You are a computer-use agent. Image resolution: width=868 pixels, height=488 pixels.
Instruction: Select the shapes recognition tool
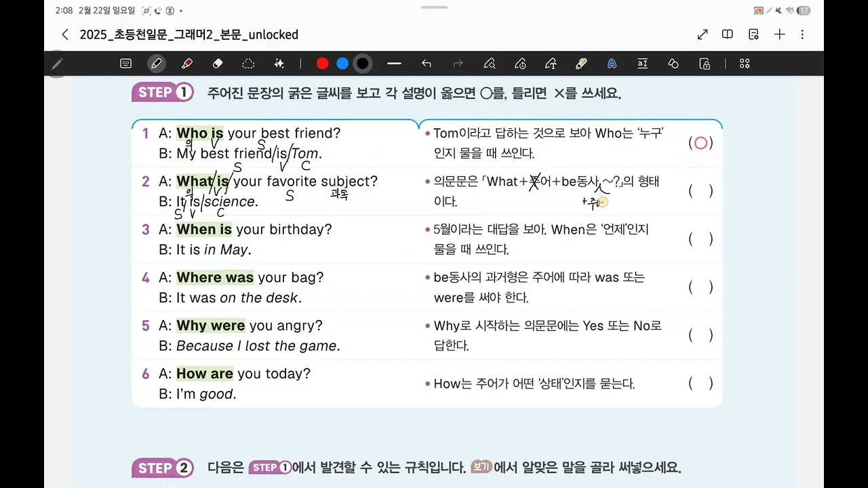tap(673, 64)
